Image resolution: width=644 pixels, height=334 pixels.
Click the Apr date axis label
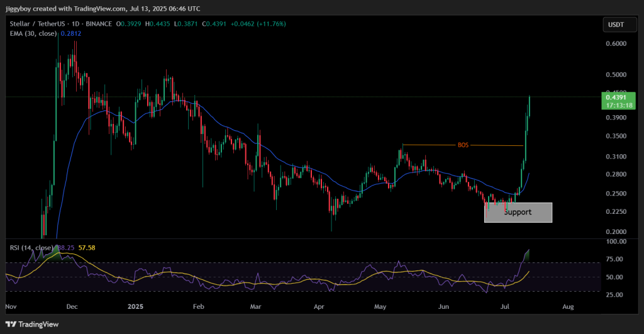[x=319, y=306]
